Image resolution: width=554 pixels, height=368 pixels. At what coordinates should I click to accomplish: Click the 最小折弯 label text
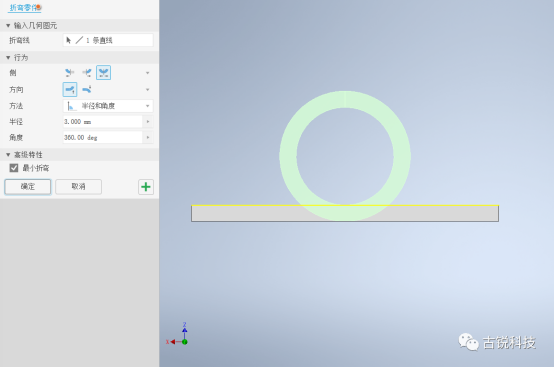coord(36,168)
